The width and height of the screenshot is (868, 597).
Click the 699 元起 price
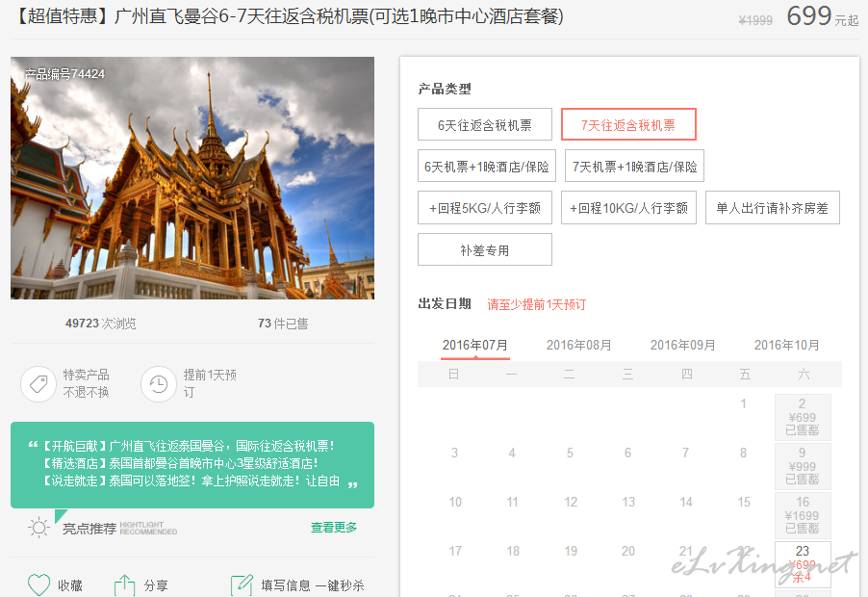(x=823, y=16)
